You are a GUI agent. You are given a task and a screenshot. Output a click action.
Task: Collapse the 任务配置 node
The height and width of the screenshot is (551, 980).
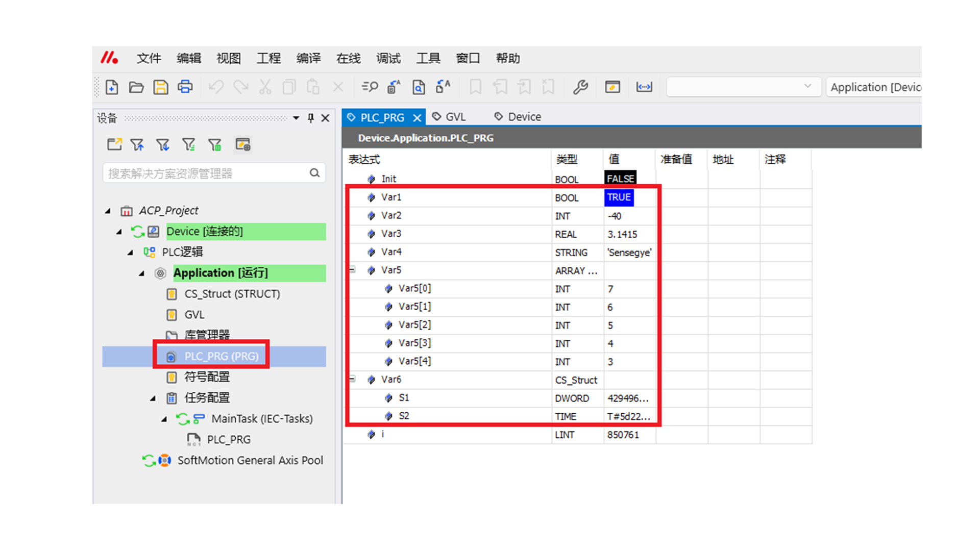coord(153,398)
